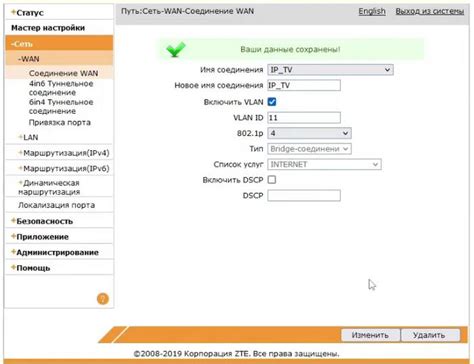
Task: Click the VLAN ID input field
Action: click(x=304, y=117)
